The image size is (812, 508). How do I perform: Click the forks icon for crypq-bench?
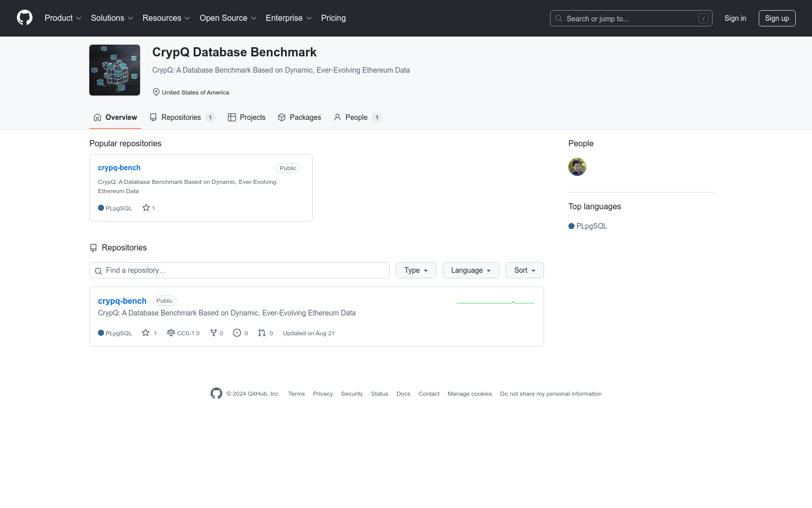[214, 333]
